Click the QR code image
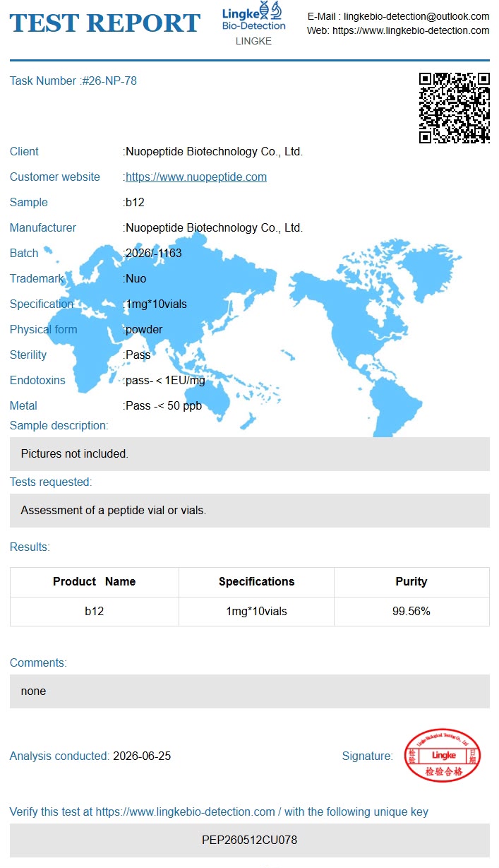This screenshot has height=868, width=499. [x=454, y=107]
